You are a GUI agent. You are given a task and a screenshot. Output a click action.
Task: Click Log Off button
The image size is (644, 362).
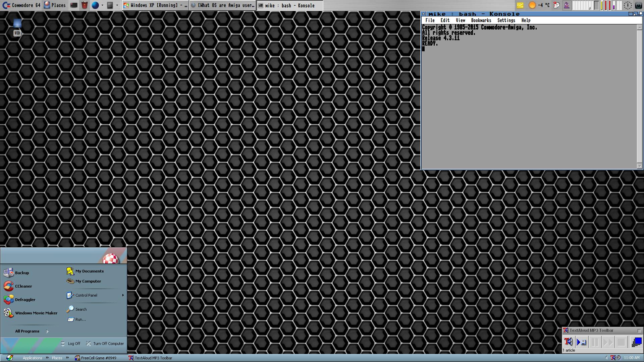(71, 344)
